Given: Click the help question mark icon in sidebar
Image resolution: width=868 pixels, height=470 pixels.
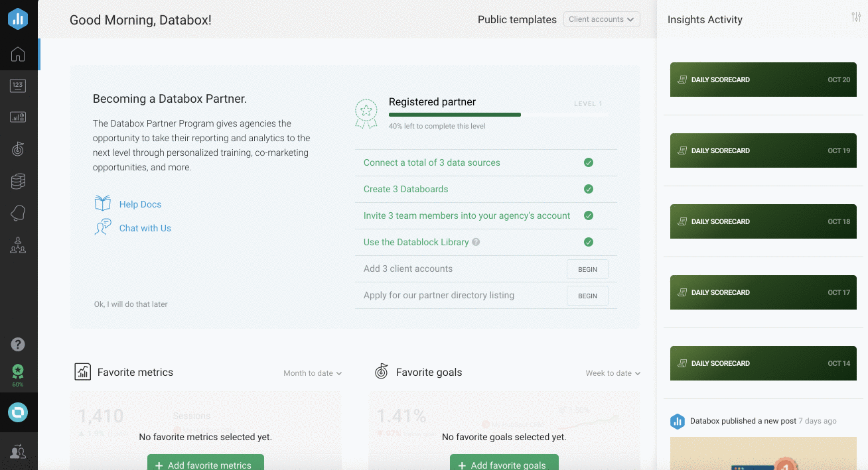Looking at the screenshot, I should point(18,344).
